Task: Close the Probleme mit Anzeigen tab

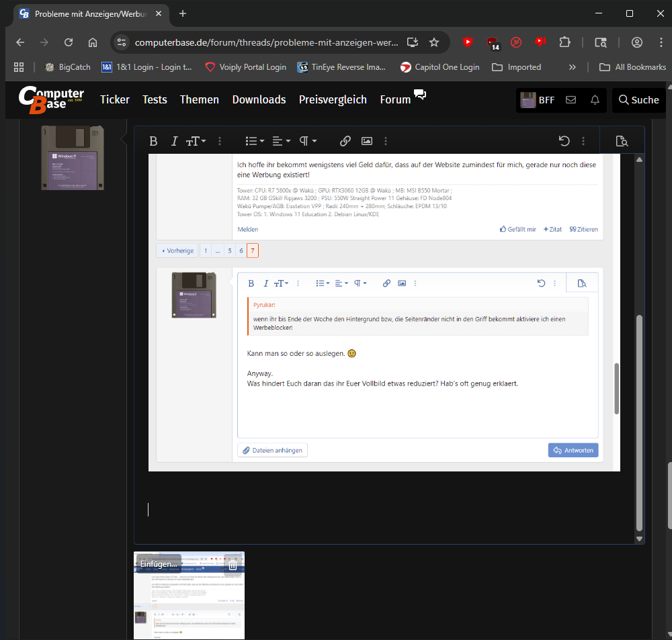Action: coord(159,13)
